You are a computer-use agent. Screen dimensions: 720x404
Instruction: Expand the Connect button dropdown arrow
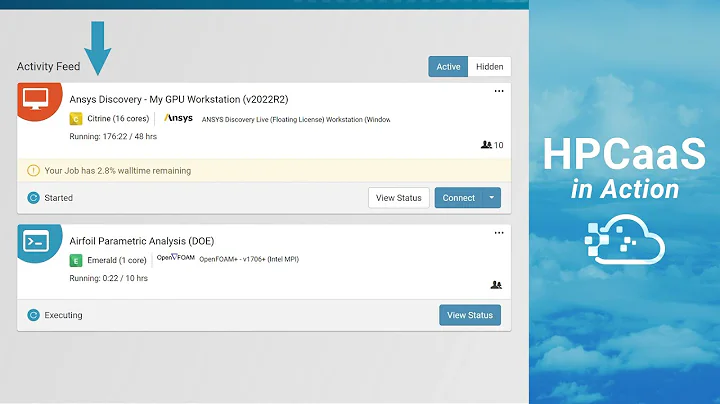click(491, 198)
